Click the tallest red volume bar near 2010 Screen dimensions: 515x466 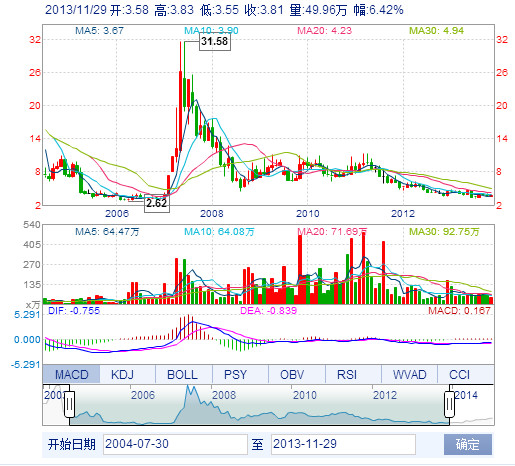point(300,268)
